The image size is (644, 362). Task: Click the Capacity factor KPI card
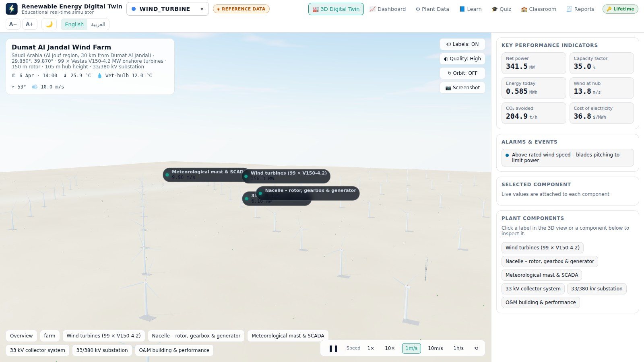coord(601,63)
